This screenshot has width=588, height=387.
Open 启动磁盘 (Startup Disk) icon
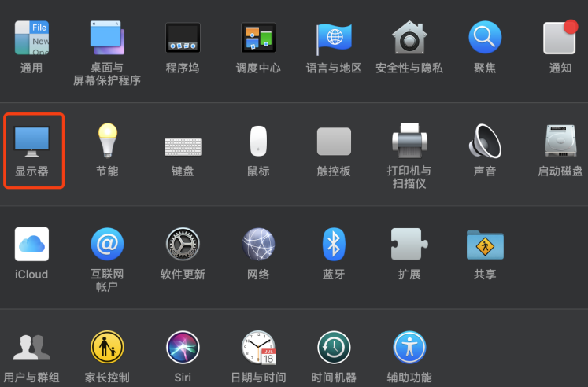point(560,141)
